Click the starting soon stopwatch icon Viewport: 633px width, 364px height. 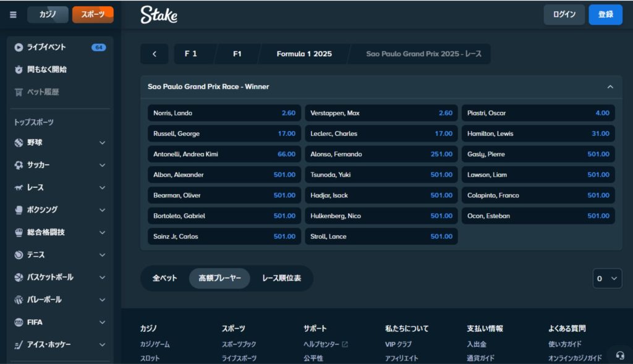coord(19,70)
